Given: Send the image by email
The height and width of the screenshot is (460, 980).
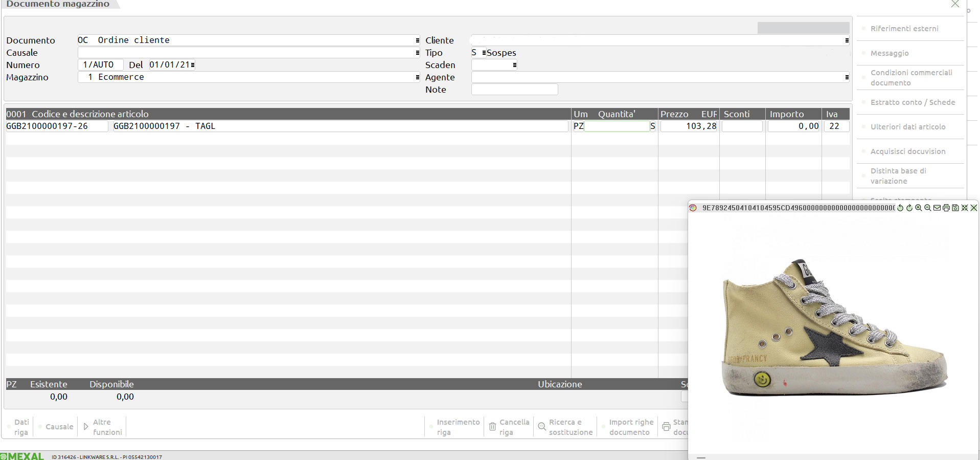Looking at the screenshot, I should [937, 208].
